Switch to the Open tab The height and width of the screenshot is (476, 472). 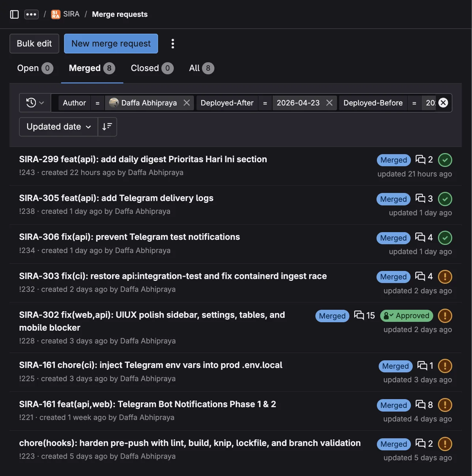click(35, 68)
